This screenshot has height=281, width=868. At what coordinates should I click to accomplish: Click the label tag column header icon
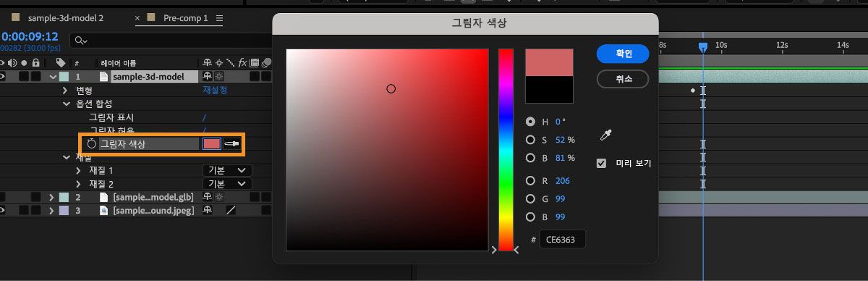pos(61,63)
